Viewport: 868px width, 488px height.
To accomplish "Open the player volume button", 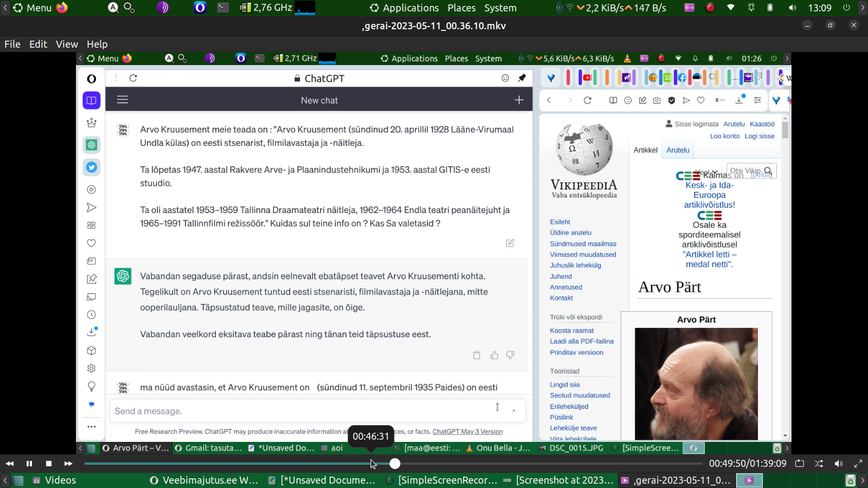I will (839, 464).
